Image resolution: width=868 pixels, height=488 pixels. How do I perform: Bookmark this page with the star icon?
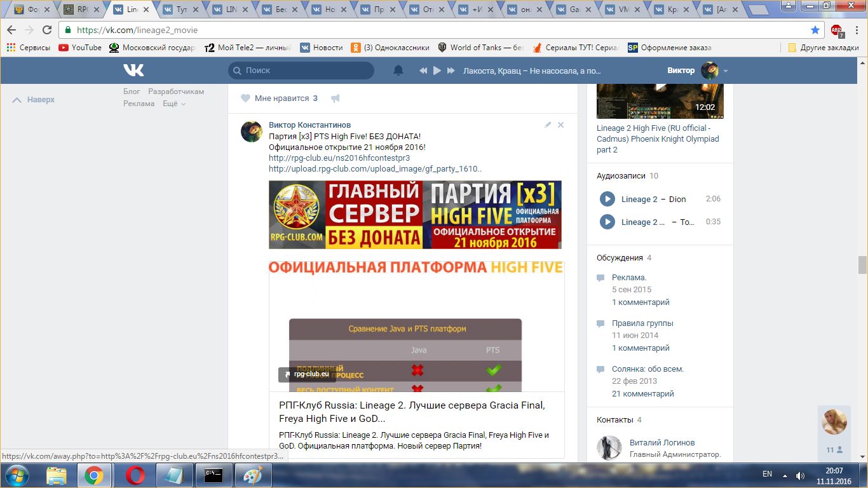click(x=815, y=30)
